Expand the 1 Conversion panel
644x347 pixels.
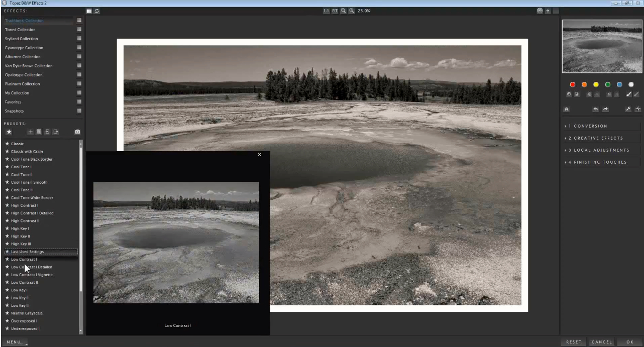[x=602, y=126]
